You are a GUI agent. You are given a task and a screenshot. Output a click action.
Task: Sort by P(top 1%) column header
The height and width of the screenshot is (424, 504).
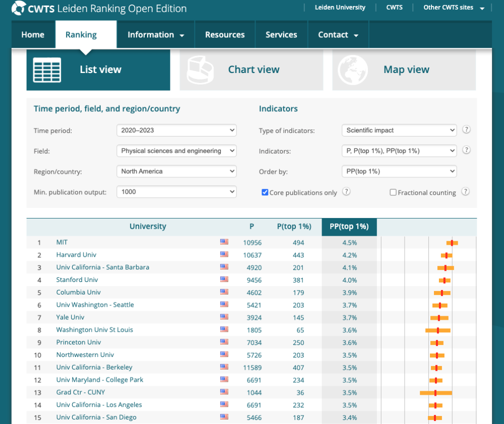pyautogui.click(x=294, y=227)
